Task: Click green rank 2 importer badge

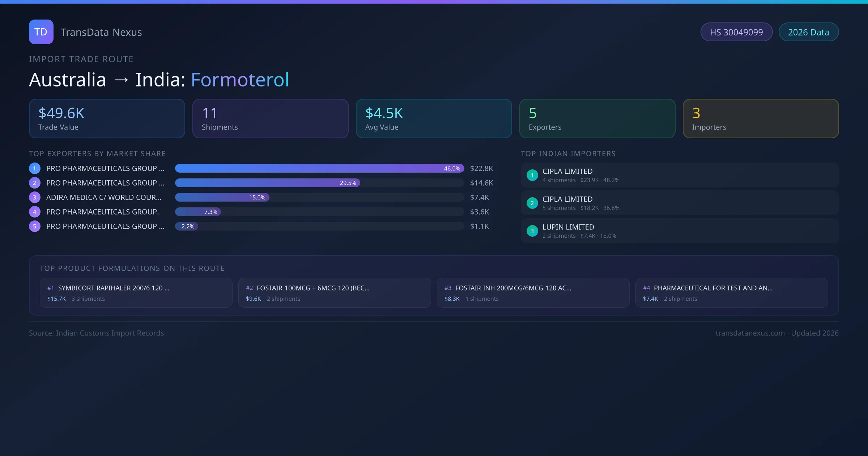Action: (x=532, y=203)
